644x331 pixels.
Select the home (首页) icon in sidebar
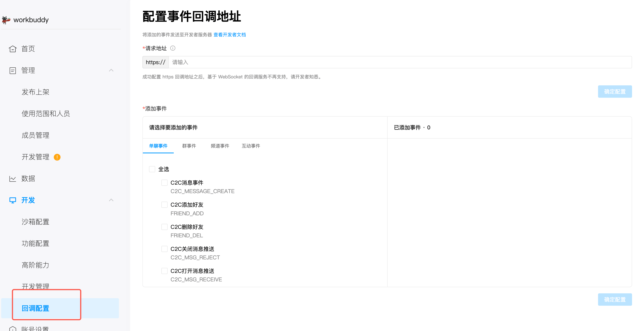(x=13, y=49)
